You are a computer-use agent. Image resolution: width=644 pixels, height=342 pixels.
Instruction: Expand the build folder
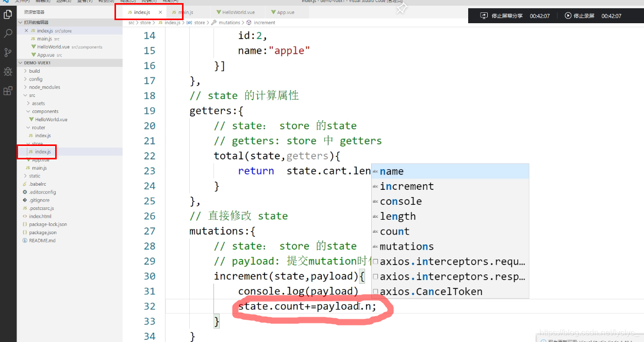[35, 71]
